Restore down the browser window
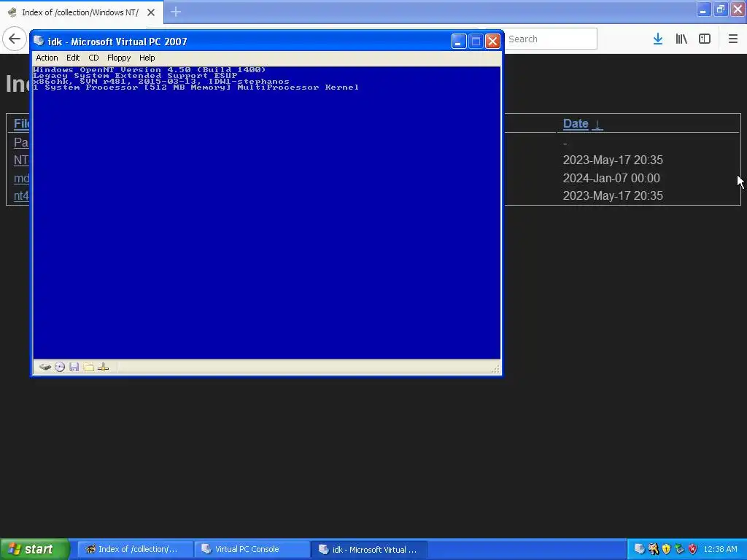 (721, 9)
